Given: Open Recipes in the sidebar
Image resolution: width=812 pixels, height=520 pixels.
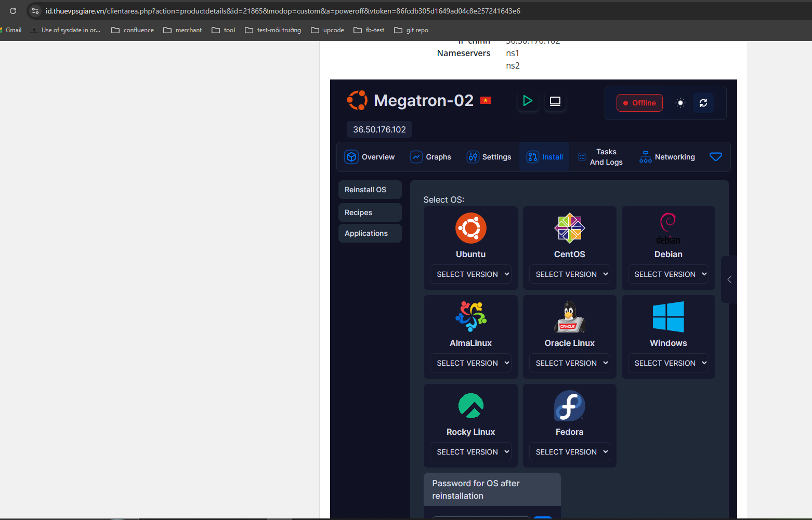Looking at the screenshot, I should pyautogui.click(x=370, y=212).
